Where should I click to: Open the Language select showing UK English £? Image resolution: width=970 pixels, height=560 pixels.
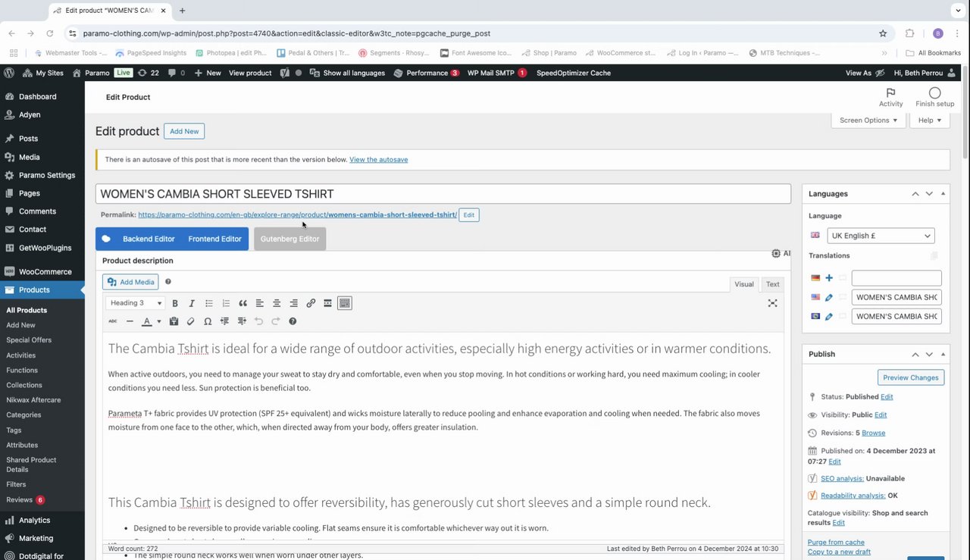coord(881,236)
